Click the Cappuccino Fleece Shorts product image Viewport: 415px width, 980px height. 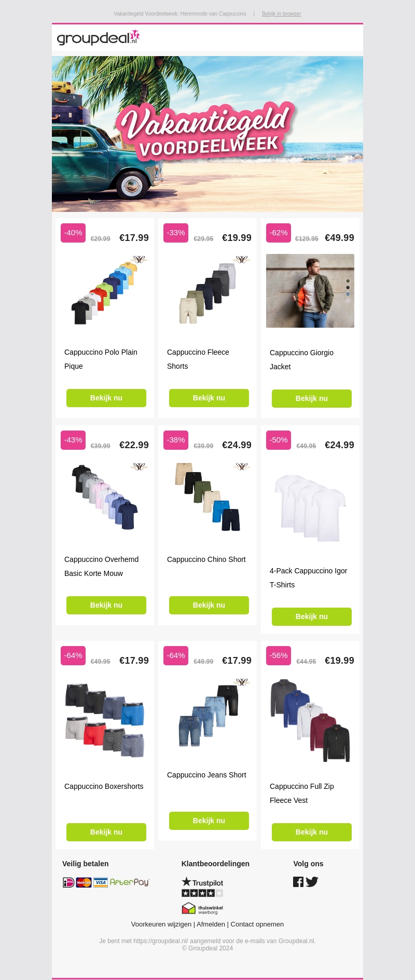pyautogui.click(x=209, y=291)
